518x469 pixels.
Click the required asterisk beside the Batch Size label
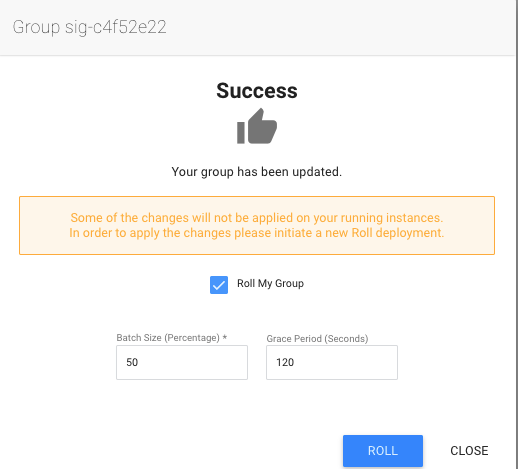coord(225,337)
